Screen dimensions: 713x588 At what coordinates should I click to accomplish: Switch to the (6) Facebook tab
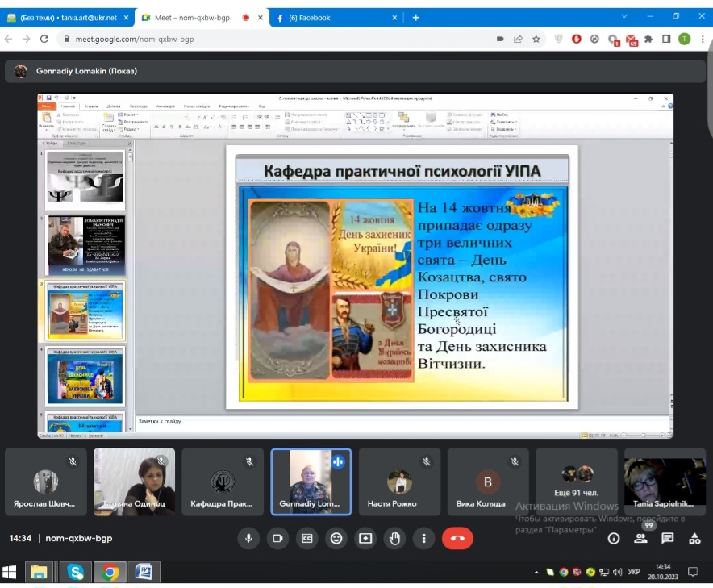[x=336, y=18]
